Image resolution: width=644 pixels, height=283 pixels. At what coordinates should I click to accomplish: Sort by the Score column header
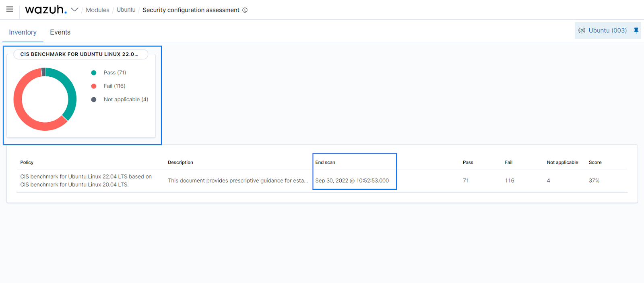point(595,162)
